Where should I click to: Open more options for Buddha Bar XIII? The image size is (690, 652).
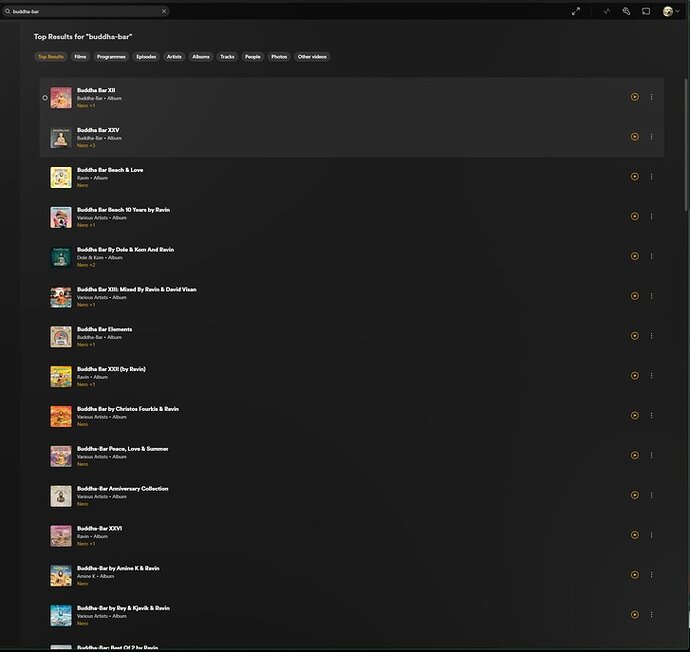(652, 296)
